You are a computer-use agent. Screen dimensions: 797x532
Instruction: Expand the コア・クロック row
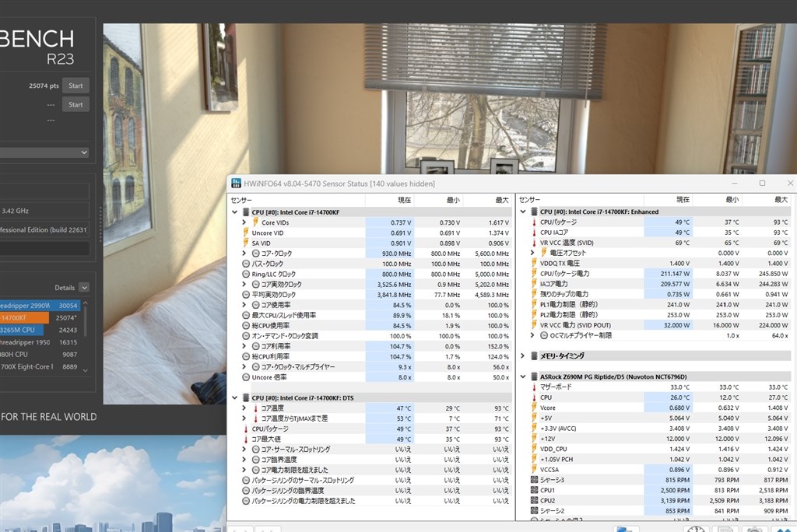(x=244, y=253)
